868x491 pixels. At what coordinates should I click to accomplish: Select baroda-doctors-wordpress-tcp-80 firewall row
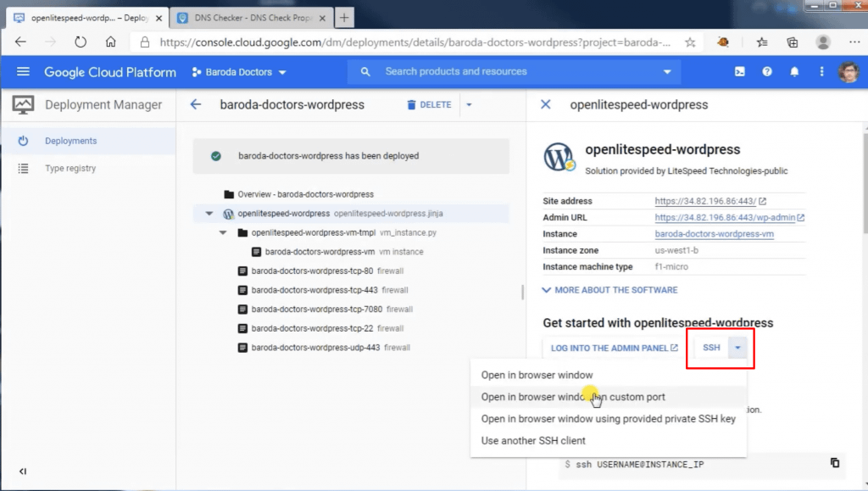pyautogui.click(x=350, y=271)
